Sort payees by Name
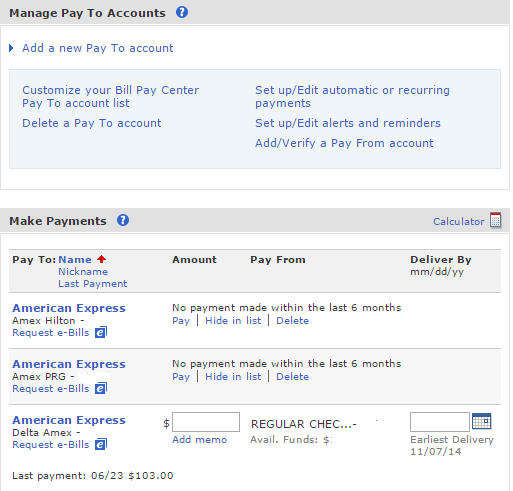 [75, 259]
